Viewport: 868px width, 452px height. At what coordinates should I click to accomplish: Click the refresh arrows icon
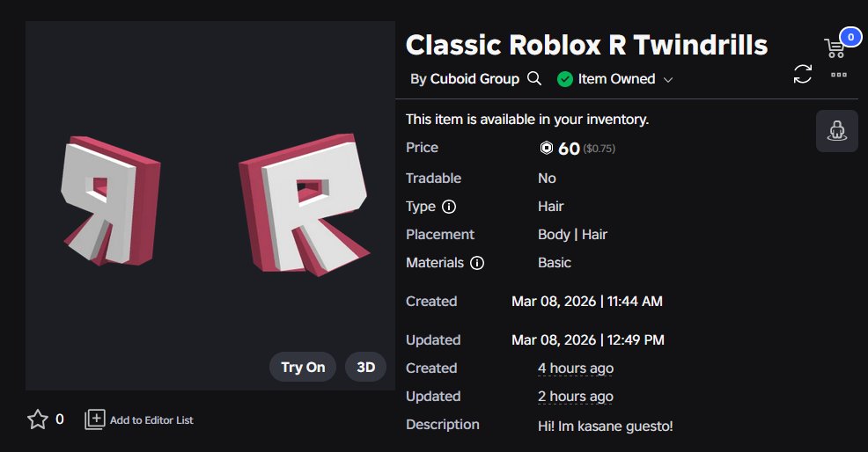coord(802,74)
